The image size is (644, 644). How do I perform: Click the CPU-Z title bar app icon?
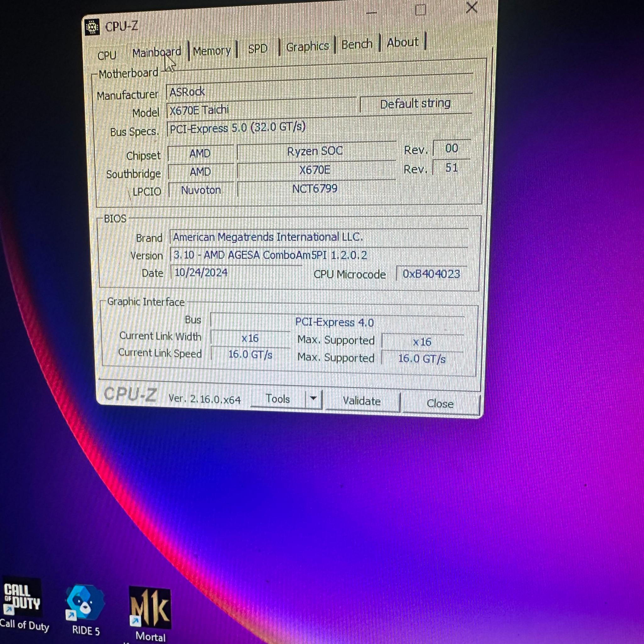coord(92,27)
